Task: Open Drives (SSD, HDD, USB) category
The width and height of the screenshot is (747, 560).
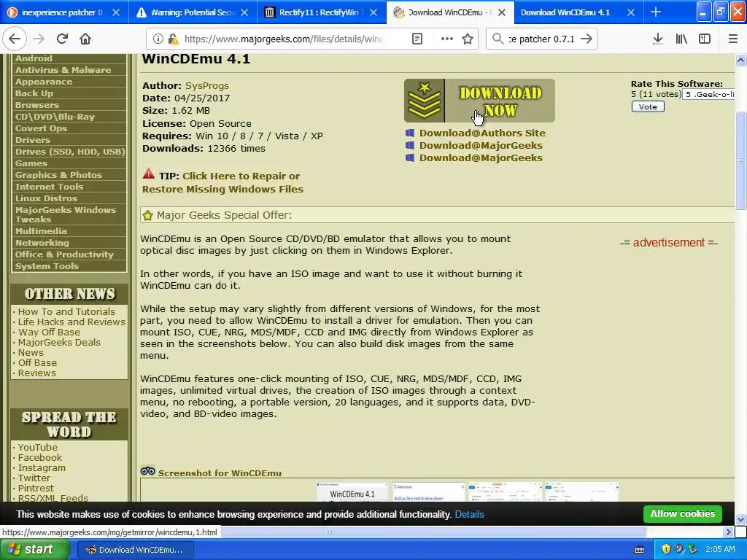Action: (70, 152)
